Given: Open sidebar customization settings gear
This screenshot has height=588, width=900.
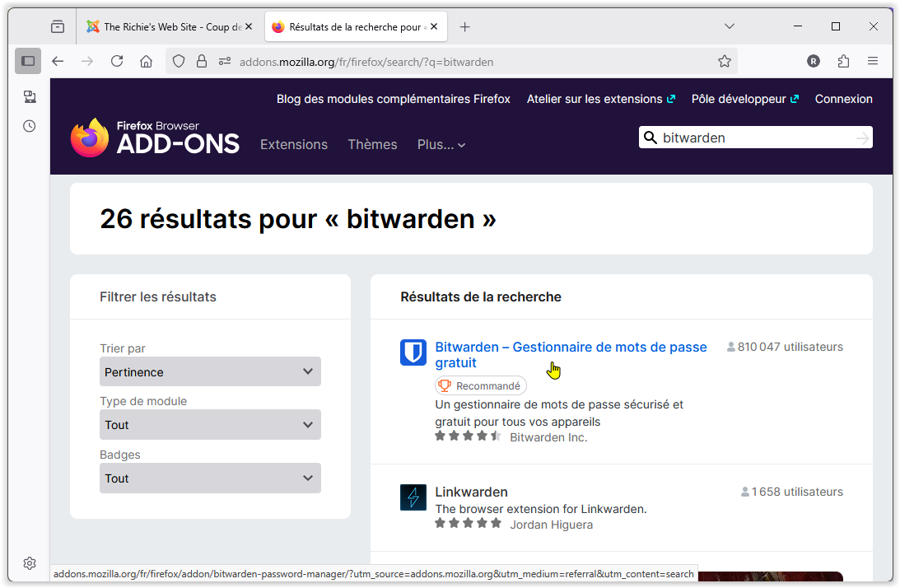Looking at the screenshot, I should [30, 563].
